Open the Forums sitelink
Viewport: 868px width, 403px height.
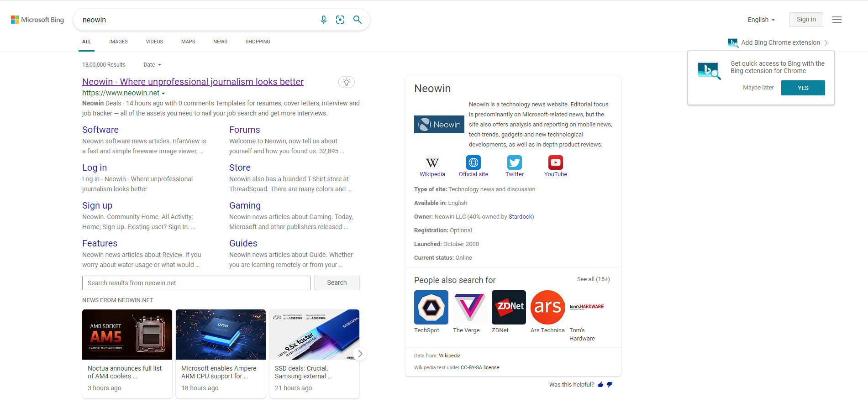click(x=245, y=130)
